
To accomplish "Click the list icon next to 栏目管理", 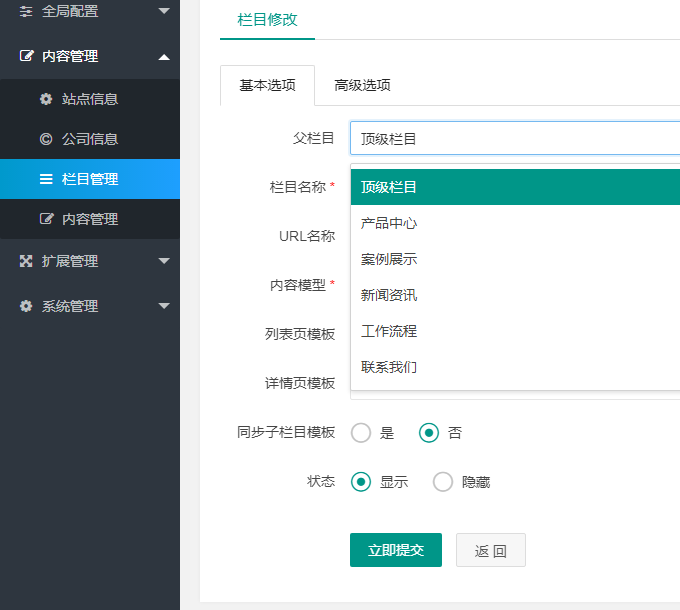I will click(x=45, y=179).
